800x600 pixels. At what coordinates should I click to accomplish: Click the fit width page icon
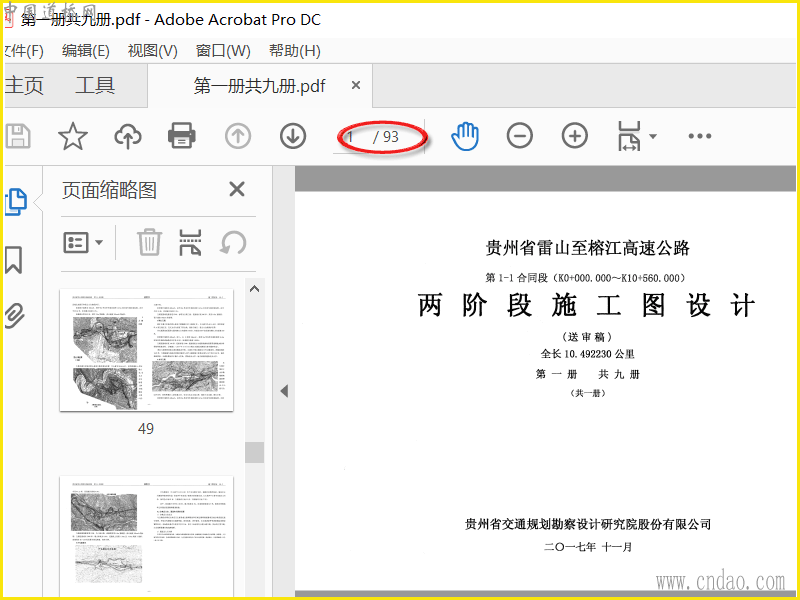[x=629, y=136]
